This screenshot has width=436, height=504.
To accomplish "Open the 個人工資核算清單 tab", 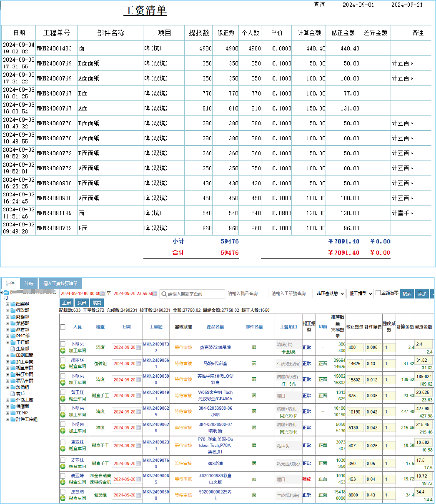I will tap(60, 283).
